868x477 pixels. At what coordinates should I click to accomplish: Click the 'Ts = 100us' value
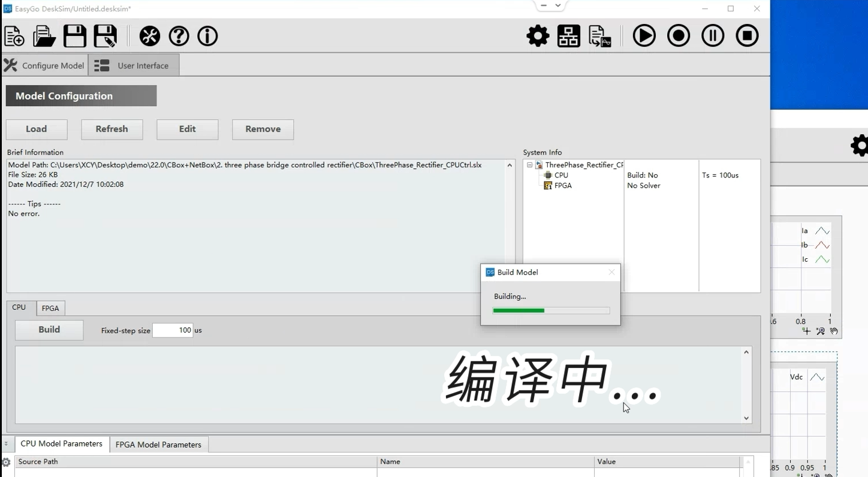720,176
